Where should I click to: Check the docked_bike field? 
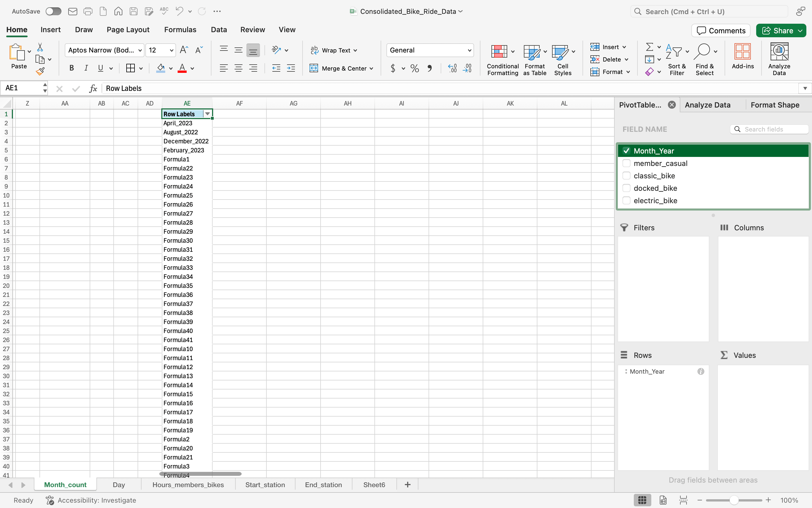626,188
